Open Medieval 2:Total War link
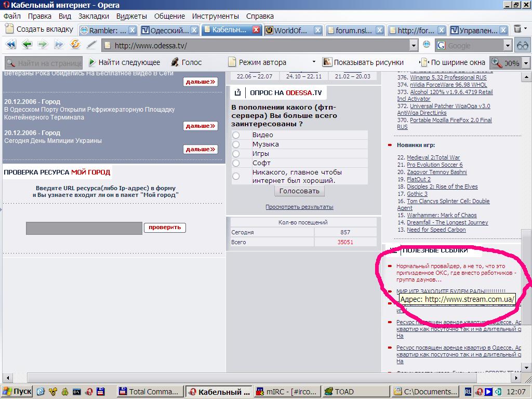Image resolution: width=532 pixels, height=399 pixels. pos(433,157)
